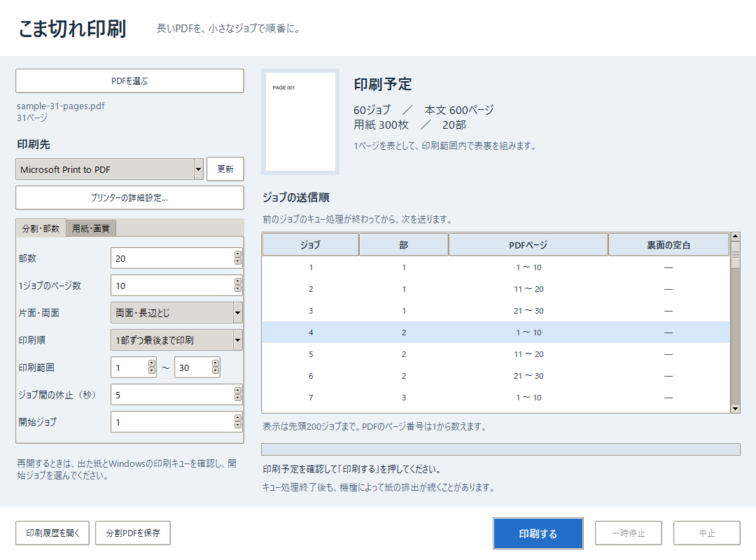Click the 裏面の空白 column header
Screen dimensions: 756x560
coord(668,245)
